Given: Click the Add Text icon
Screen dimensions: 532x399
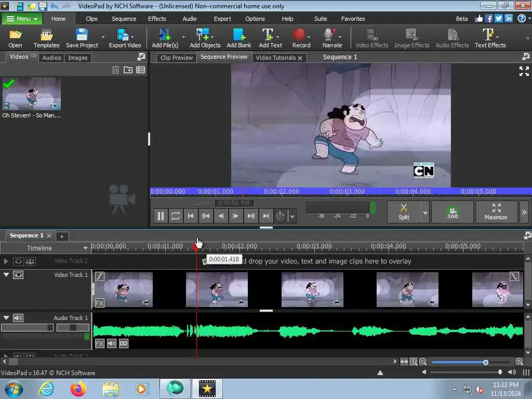Looking at the screenshot, I should coord(270,38).
